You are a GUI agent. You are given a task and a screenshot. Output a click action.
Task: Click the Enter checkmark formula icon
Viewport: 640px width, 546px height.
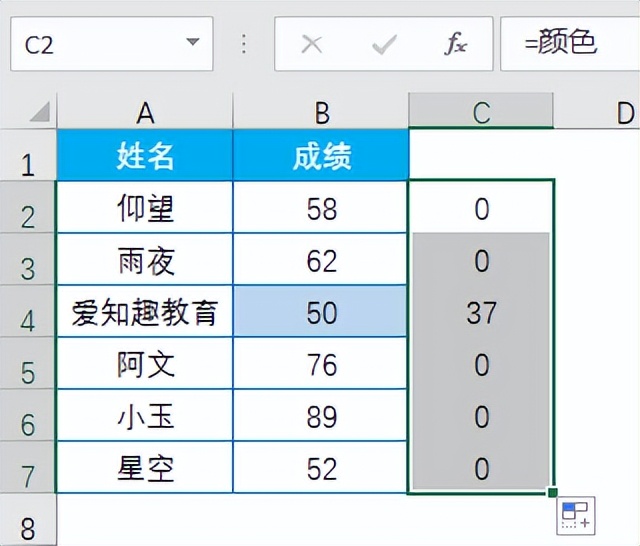(384, 44)
